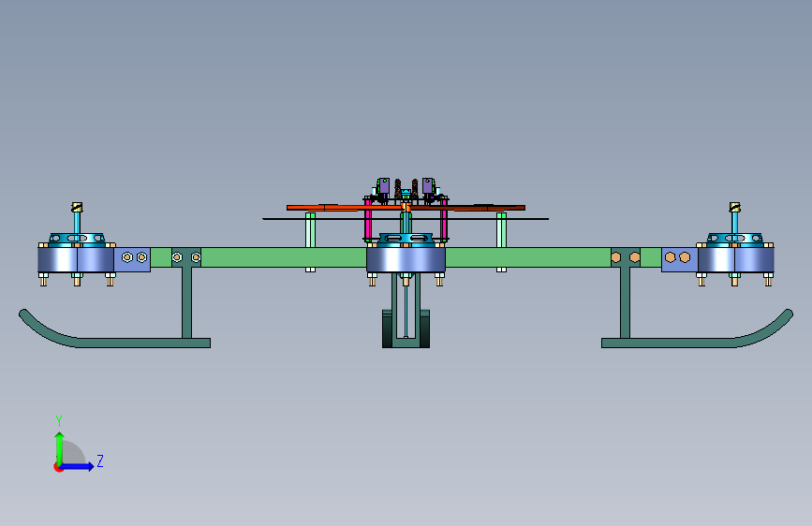Select the right blue mounting bracket

(x=679, y=259)
